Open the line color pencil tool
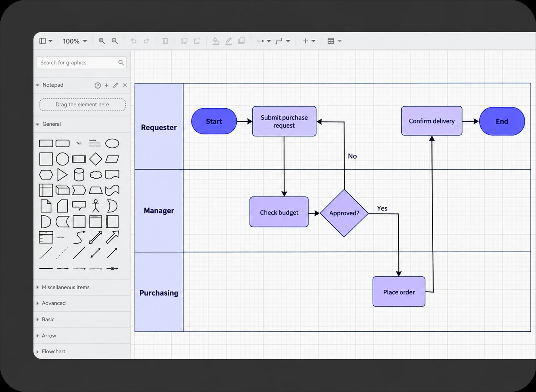The height and width of the screenshot is (392, 536). (229, 41)
